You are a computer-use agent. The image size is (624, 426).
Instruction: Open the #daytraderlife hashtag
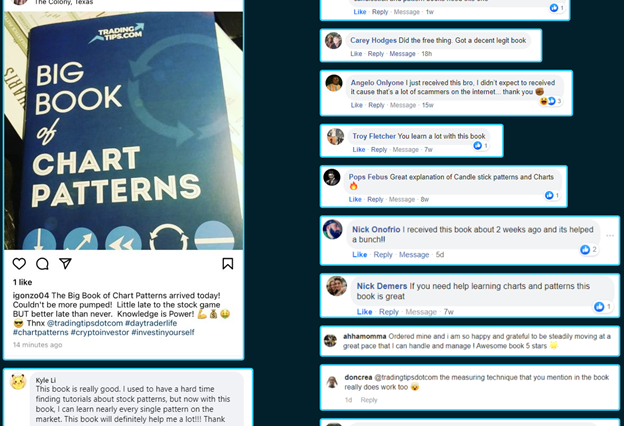151,323
